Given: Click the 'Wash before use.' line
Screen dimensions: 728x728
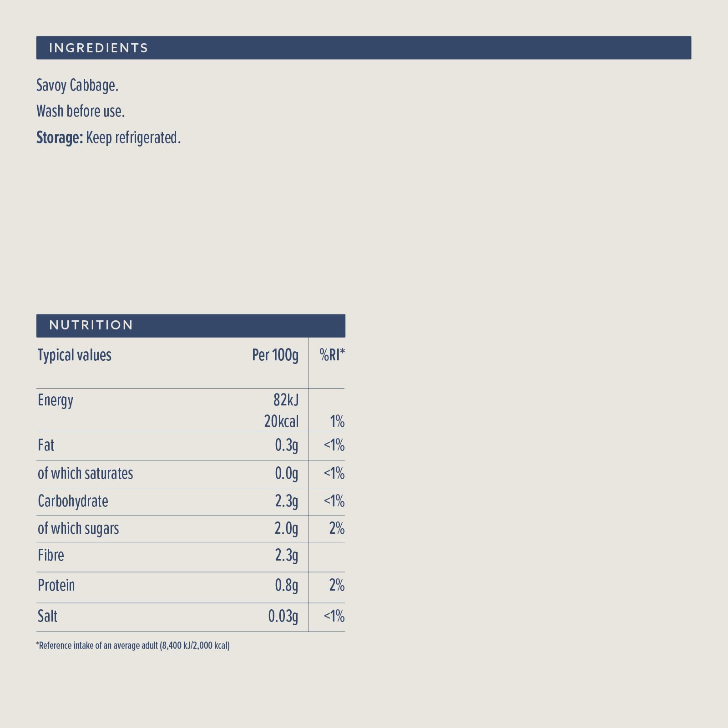Looking at the screenshot, I should 81,111.
